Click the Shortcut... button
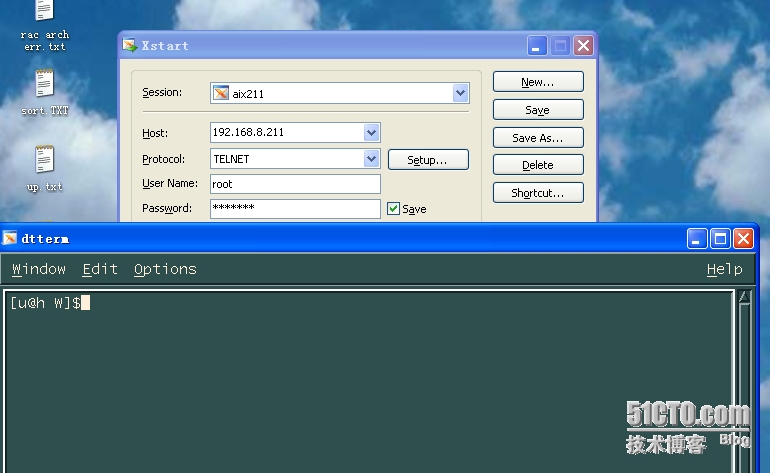Screen dimensions: 770x473 538,193
